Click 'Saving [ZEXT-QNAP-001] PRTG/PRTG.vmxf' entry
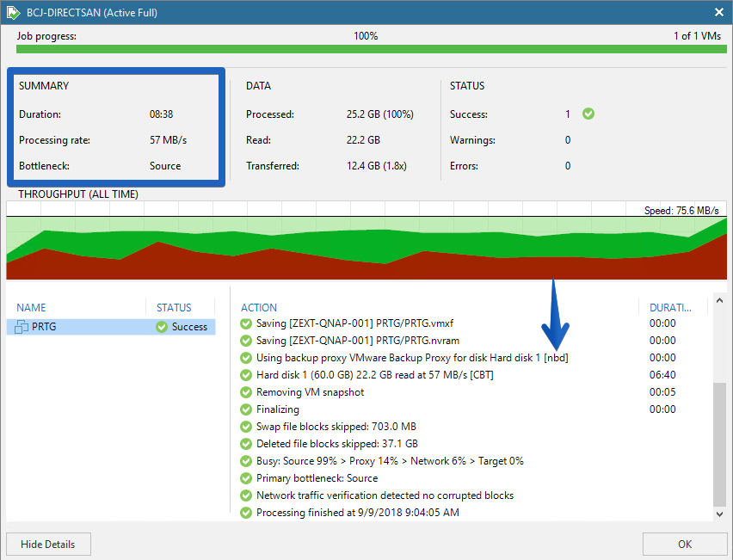Viewport: 733px width, 560px height. (x=354, y=323)
